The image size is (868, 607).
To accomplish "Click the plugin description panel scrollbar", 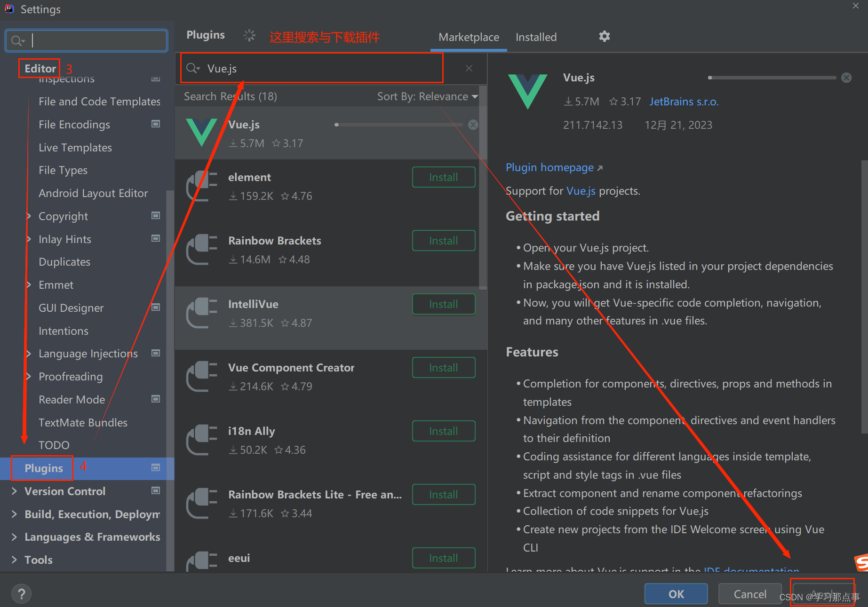I will (x=864, y=296).
